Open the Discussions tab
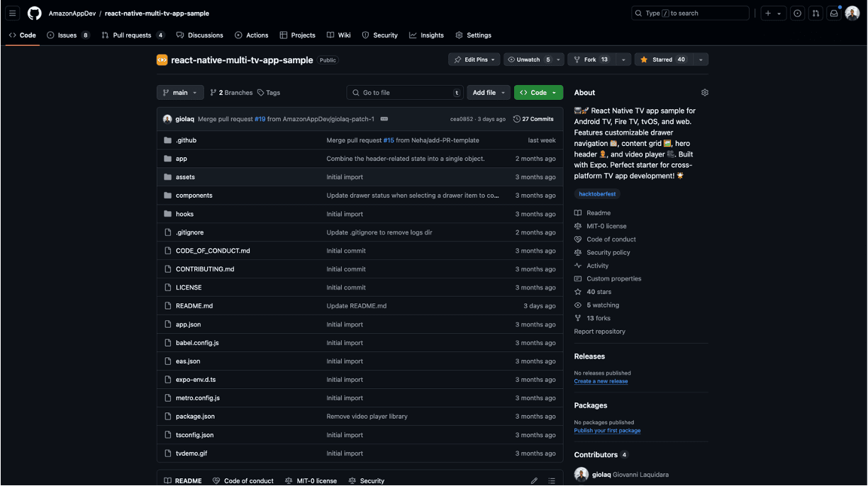The width and height of the screenshot is (868, 486). [x=200, y=35]
